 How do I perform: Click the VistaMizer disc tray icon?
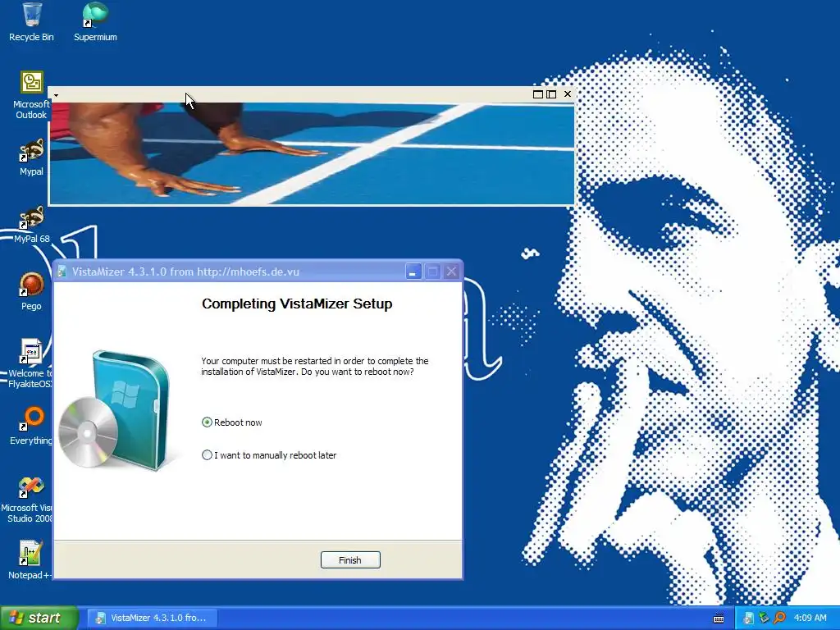(x=748, y=619)
